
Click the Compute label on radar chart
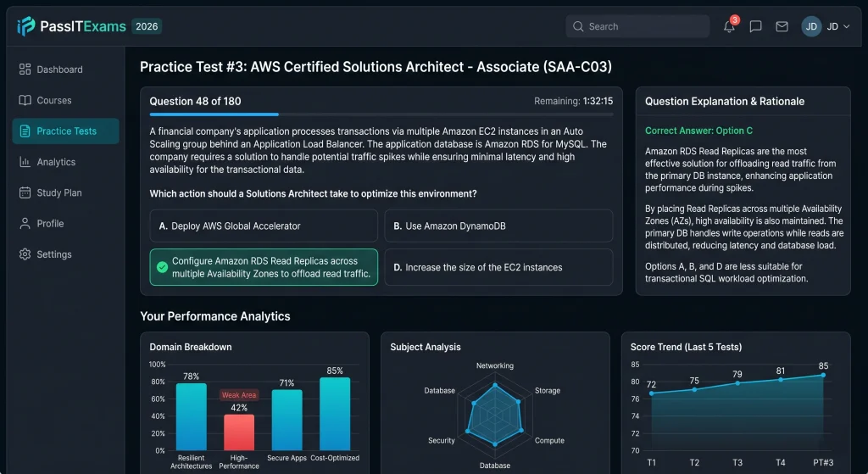(549, 440)
